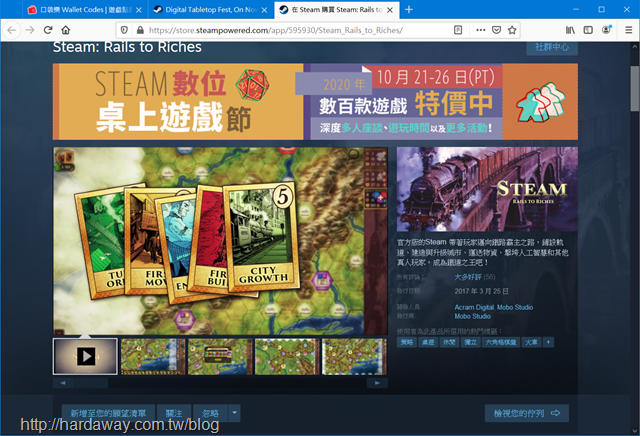This screenshot has width=640, height=436.
Task: Close the Wallet Codes tab
Action: pyautogui.click(x=139, y=10)
